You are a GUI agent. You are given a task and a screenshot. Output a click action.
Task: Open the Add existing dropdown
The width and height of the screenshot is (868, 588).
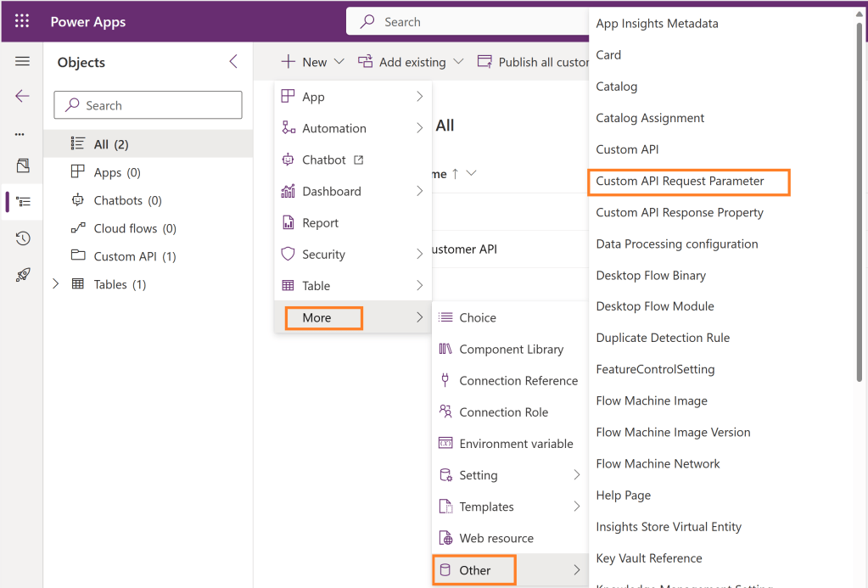coord(411,62)
